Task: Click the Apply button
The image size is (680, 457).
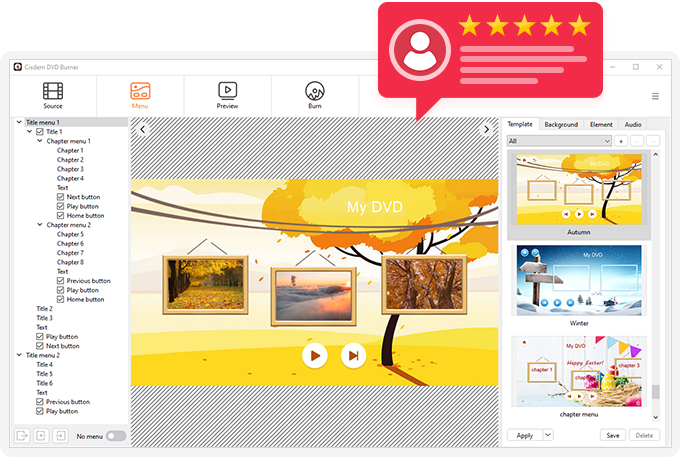Action: point(524,435)
